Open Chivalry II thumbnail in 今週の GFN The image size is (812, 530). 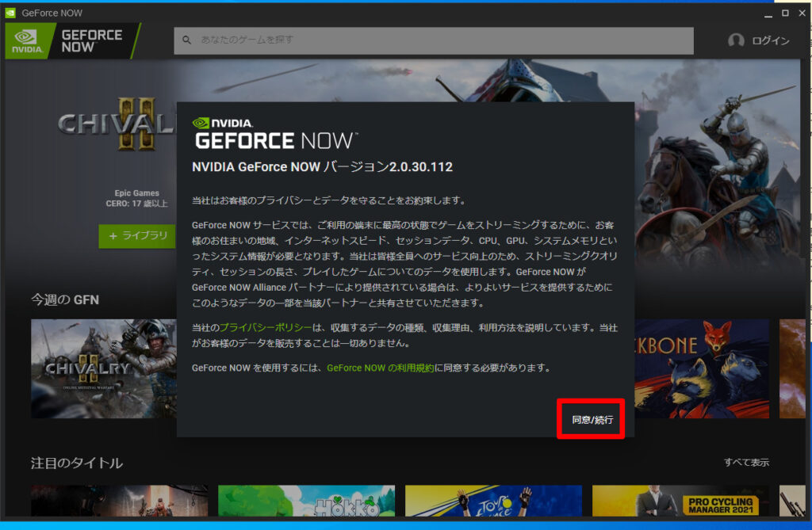(104, 368)
